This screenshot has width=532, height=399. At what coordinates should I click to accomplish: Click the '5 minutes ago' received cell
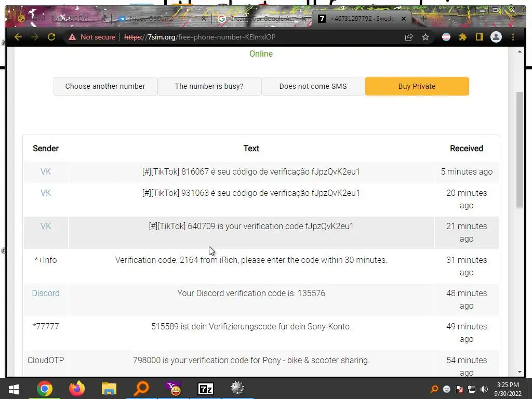tap(467, 171)
